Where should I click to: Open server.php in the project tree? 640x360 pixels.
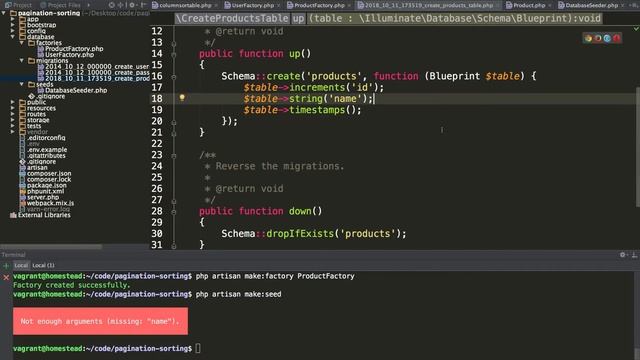pyautogui.click(x=43, y=197)
